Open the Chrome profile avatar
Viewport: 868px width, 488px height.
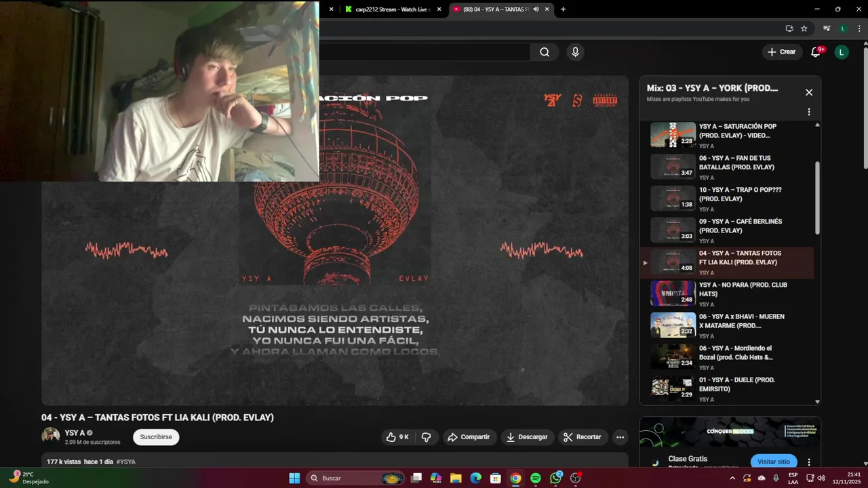tap(843, 28)
